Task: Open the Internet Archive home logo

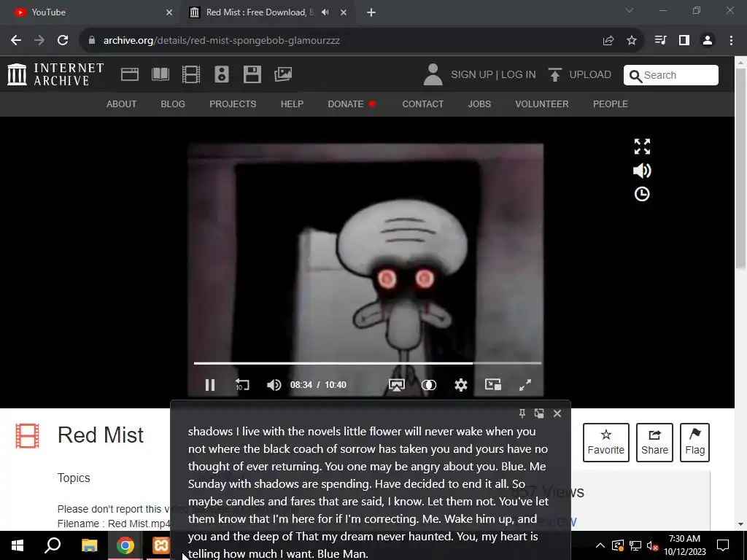Action: (x=55, y=75)
